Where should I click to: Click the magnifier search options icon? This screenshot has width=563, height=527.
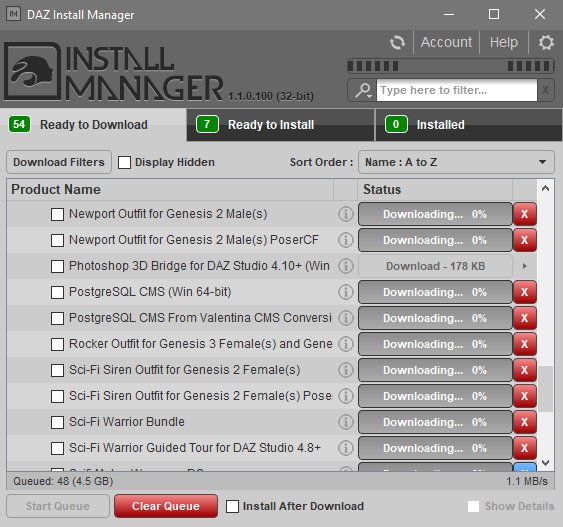(x=363, y=90)
